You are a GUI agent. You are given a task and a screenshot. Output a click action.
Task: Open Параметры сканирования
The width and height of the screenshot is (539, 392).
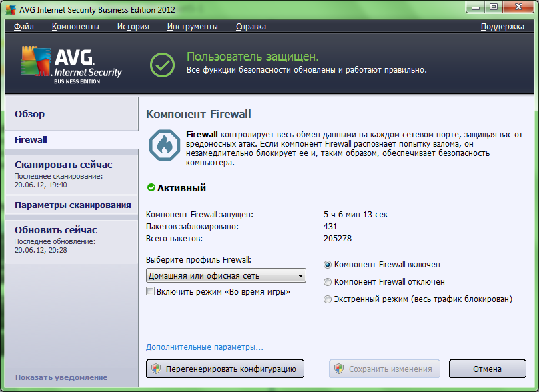tap(72, 205)
